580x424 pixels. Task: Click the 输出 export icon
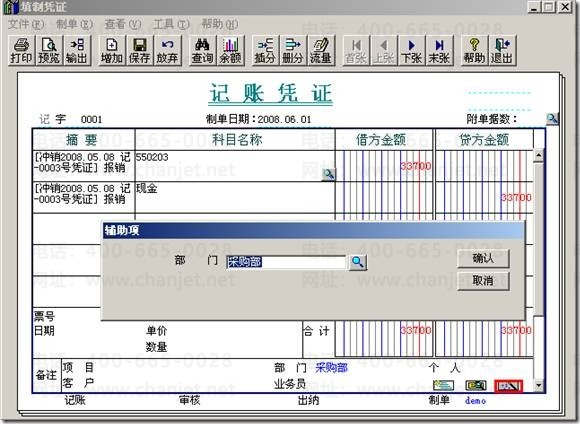click(77, 51)
